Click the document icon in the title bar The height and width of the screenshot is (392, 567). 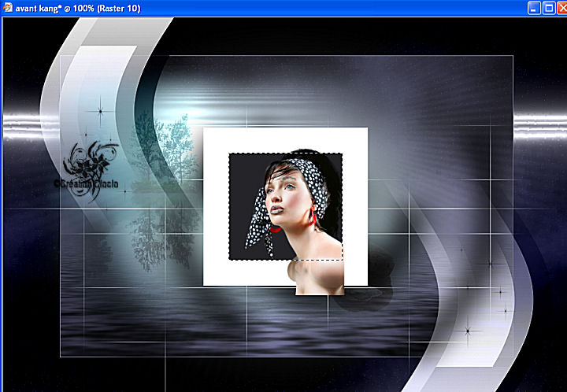7,7
